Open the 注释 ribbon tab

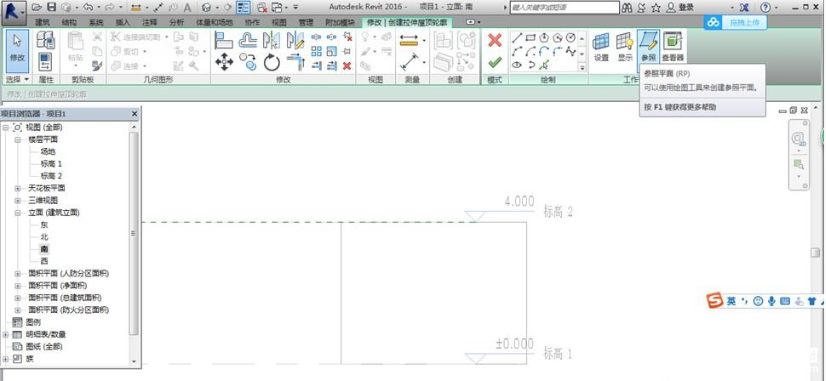(x=150, y=22)
